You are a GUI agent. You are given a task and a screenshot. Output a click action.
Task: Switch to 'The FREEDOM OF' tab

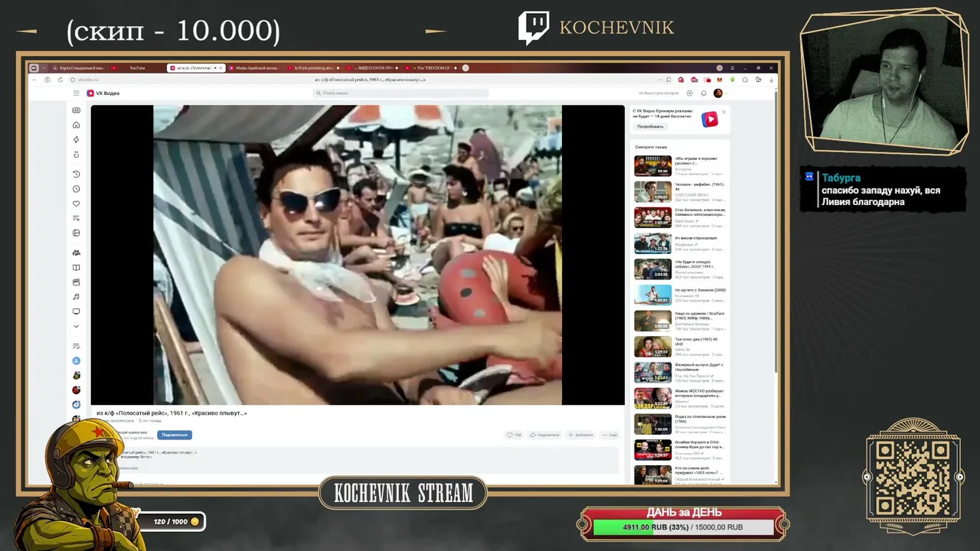(x=432, y=68)
